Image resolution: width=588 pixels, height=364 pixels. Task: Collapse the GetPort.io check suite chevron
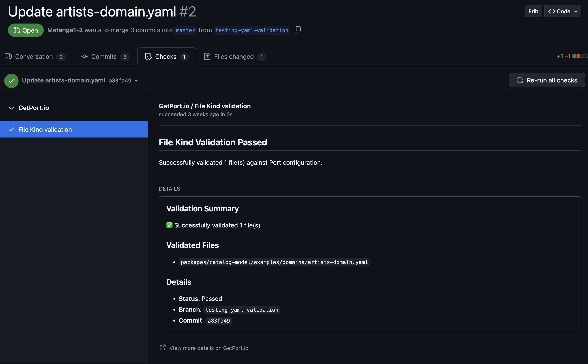(x=11, y=108)
